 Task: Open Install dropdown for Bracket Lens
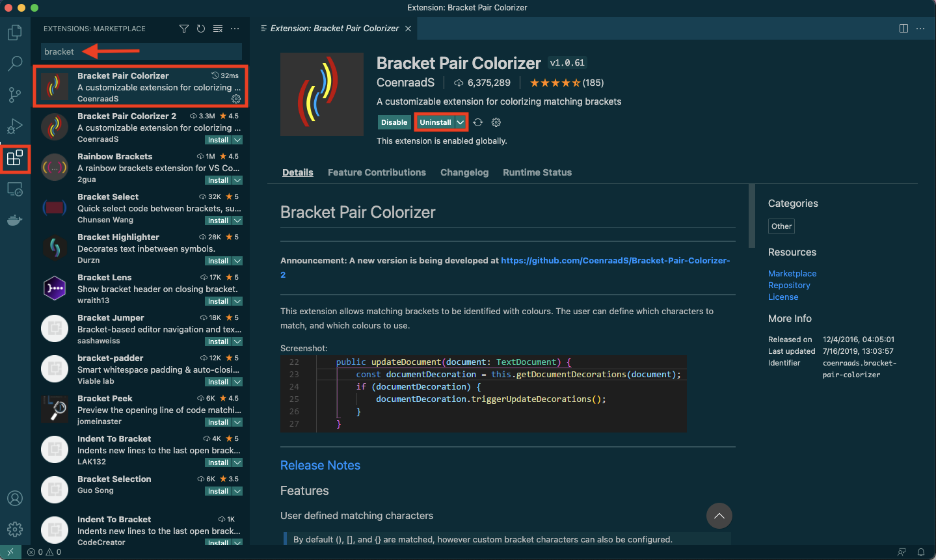tap(237, 301)
